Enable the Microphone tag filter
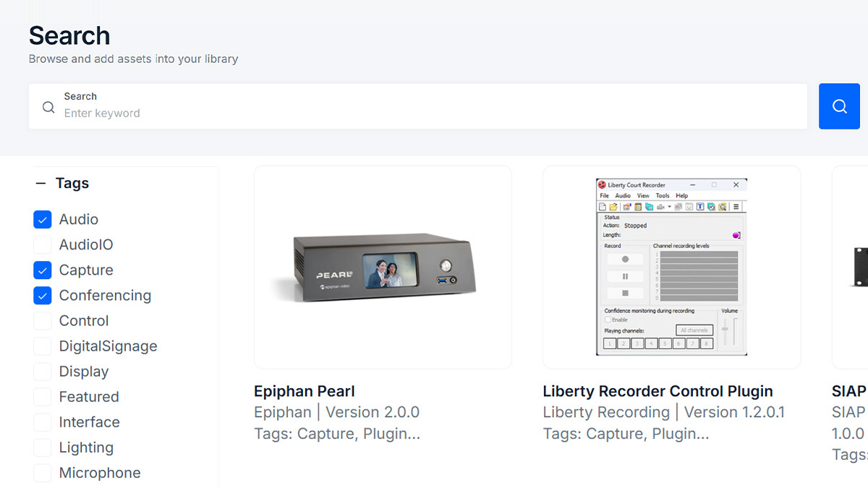Viewport: 868px width, 488px height. click(x=43, y=473)
